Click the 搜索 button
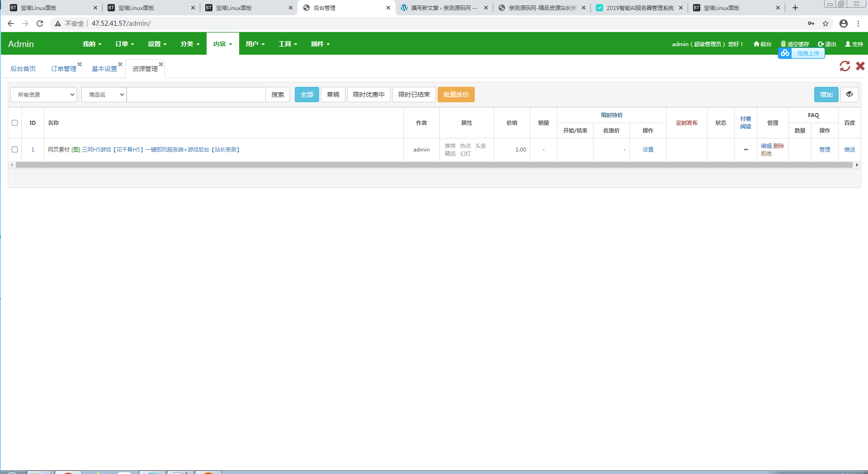The image size is (868, 474). (278, 95)
